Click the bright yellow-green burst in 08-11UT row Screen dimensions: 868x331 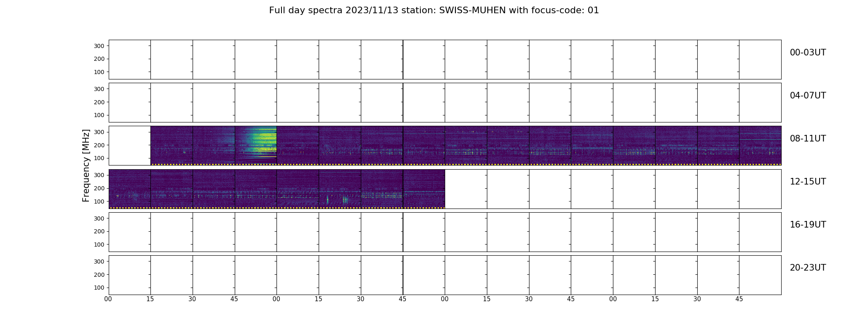click(x=261, y=143)
